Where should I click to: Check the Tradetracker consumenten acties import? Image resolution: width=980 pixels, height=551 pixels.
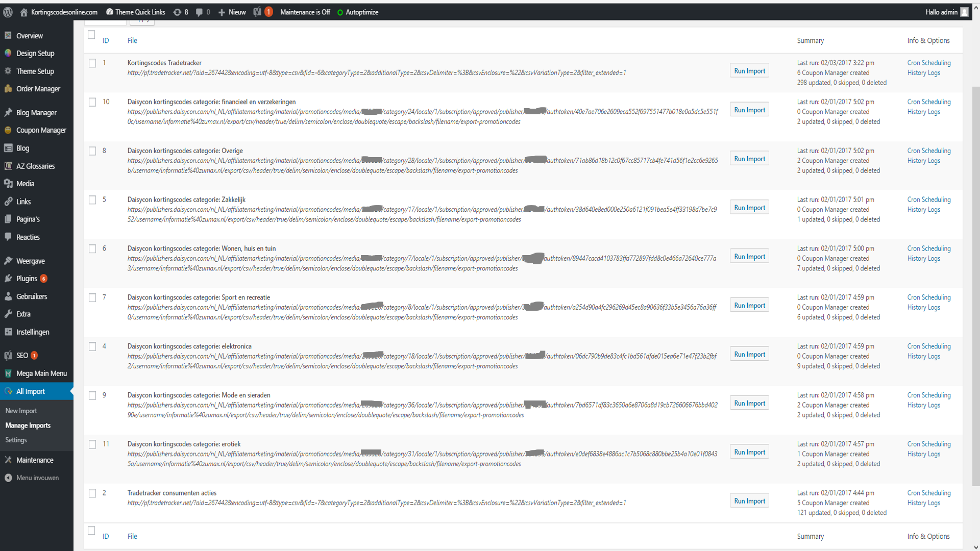(x=92, y=493)
